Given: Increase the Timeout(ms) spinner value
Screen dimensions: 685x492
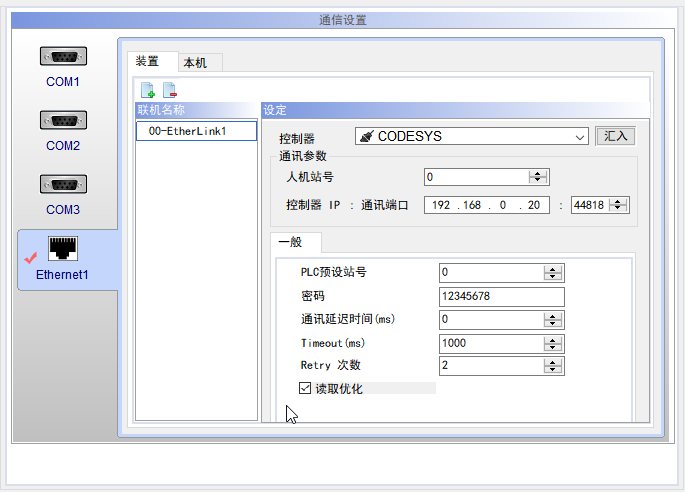Looking at the screenshot, I should (553, 340).
